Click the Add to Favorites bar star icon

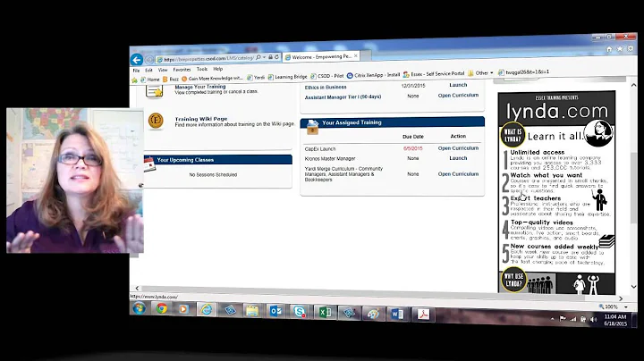click(x=134, y=80)
